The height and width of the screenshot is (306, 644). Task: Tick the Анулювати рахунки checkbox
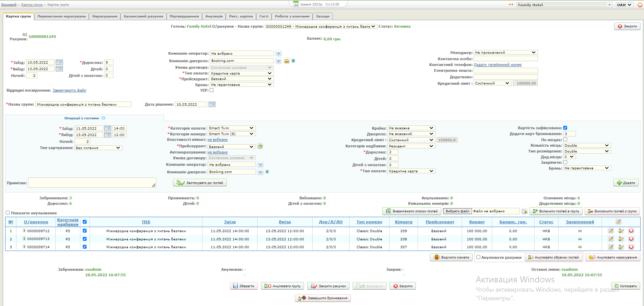[x=478, y=257]
